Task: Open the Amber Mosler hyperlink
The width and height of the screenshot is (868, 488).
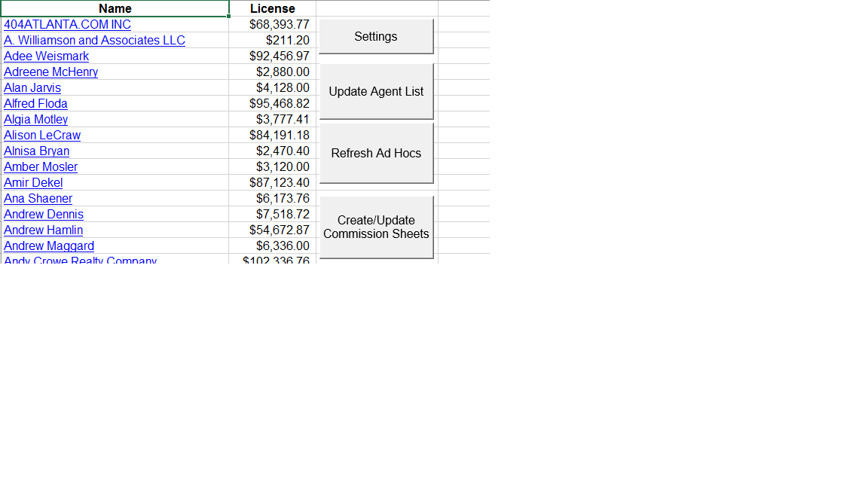Action: pyautogui.click(x=41, y=166)
